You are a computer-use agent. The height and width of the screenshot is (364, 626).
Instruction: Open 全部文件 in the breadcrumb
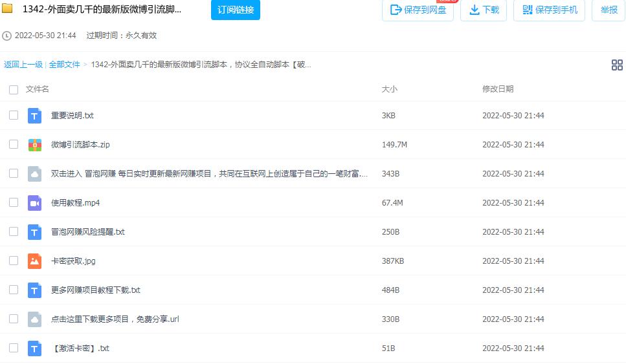click(64, 65)
